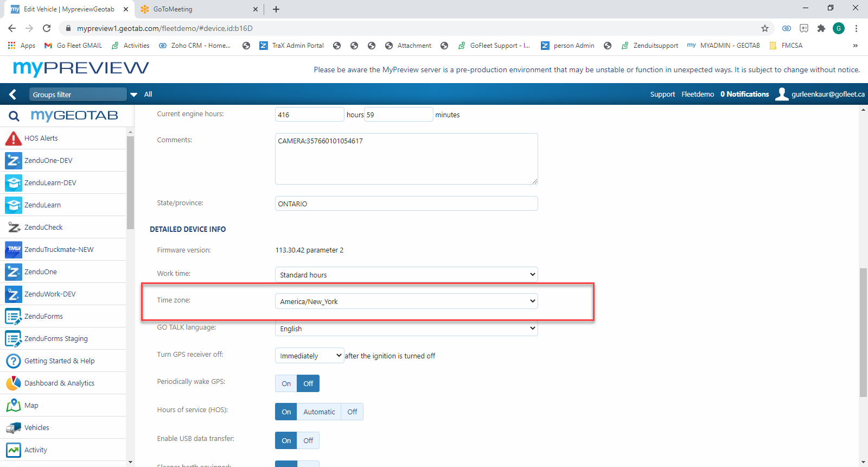The image size is (868, 467).
Task: Set Hours of service to Off
Action: 352,412
